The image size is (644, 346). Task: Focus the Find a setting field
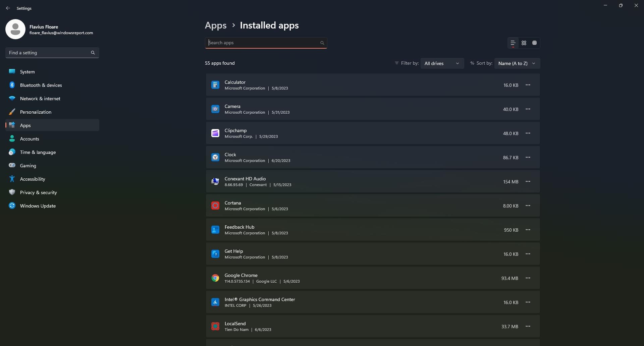(52, 53)
